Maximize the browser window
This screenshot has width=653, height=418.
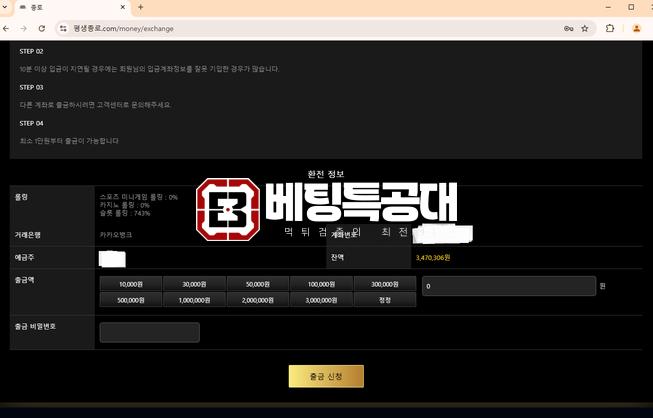point(631,7)
